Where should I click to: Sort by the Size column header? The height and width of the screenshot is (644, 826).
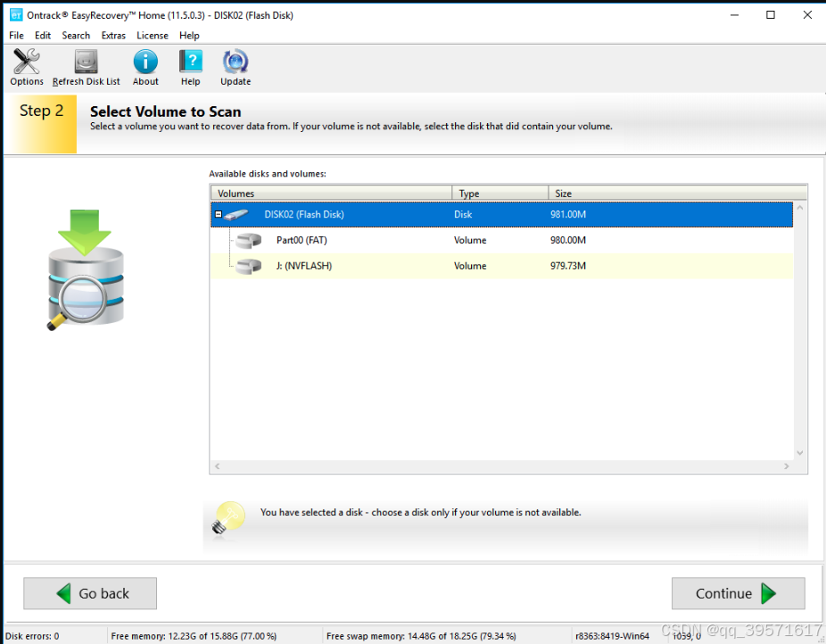point(677,194)
